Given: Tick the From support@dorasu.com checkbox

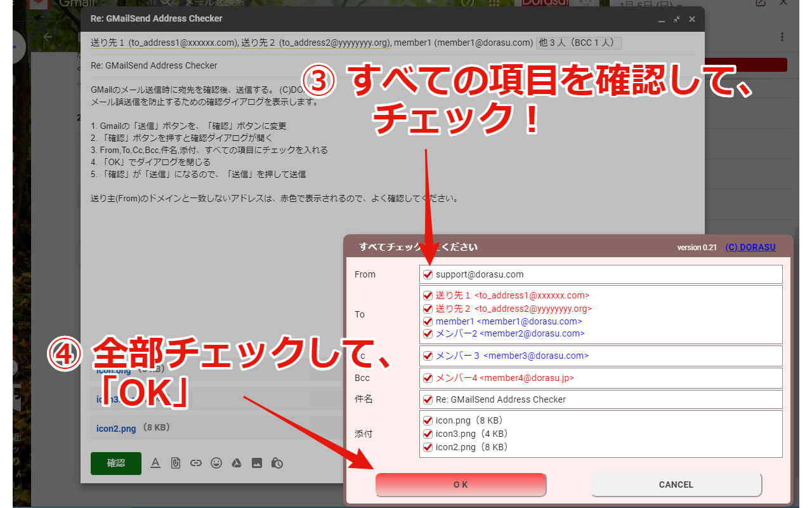Looking at the screenshot, I should point(428,275).
